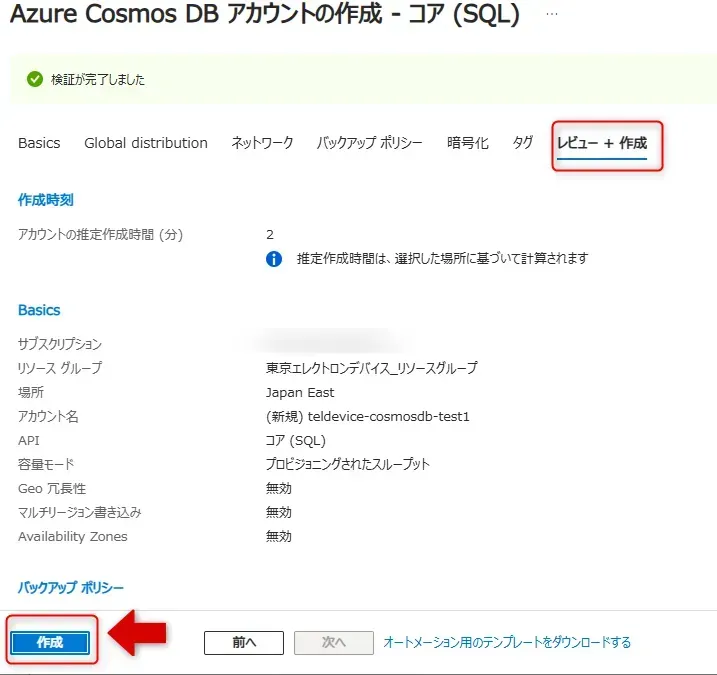This screenshot has height=675, width=717.
Task: Click the 前へ button
Action: pos(244,643)
